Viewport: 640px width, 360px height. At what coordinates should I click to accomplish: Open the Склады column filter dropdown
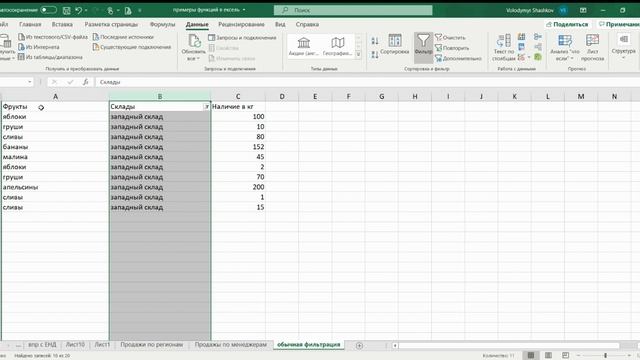pos(207,107)
